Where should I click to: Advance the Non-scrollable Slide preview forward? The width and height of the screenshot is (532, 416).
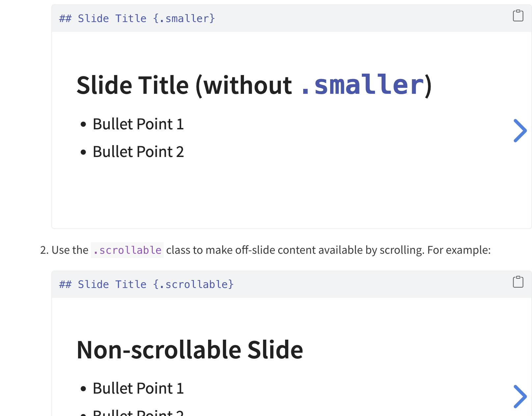pos(520,396)
